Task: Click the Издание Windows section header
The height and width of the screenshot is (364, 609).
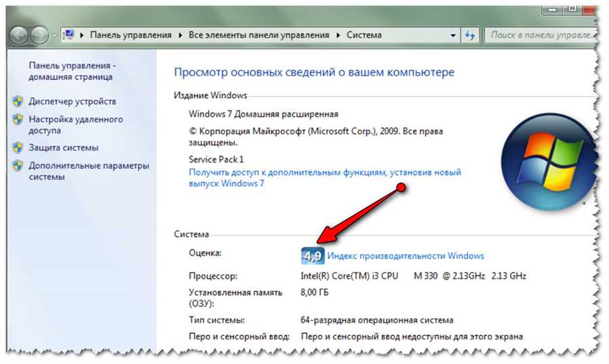Action: [x=210, y=95]
